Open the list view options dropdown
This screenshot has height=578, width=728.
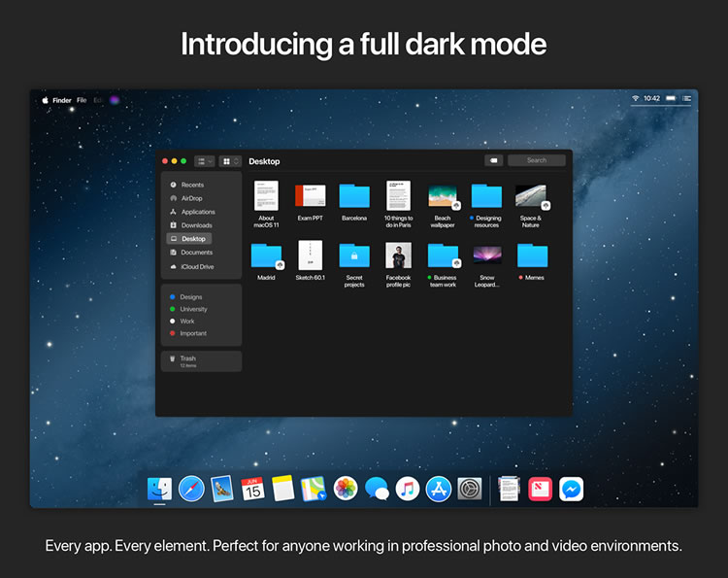click(x=205, y=161)
